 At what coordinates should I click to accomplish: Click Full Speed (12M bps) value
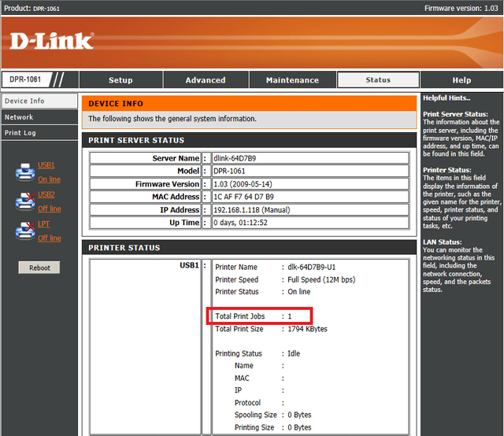[321, 279]
